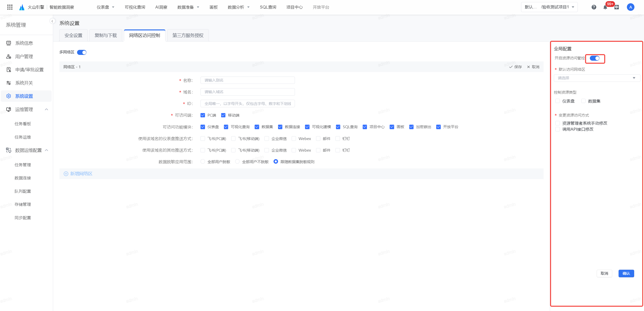
Task: Click the 确认 button in 全局配置
Action: pyautogui.click(x=626, y=273)
